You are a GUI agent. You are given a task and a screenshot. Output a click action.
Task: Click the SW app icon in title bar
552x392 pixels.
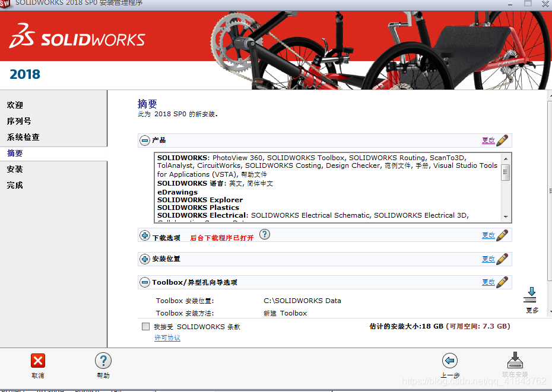5,3
